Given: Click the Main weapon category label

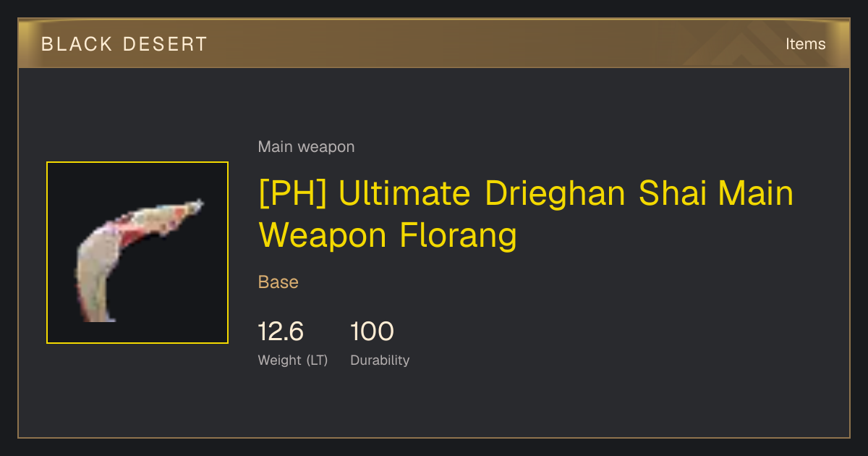Looking at the screenshot, I should (306, 147).
